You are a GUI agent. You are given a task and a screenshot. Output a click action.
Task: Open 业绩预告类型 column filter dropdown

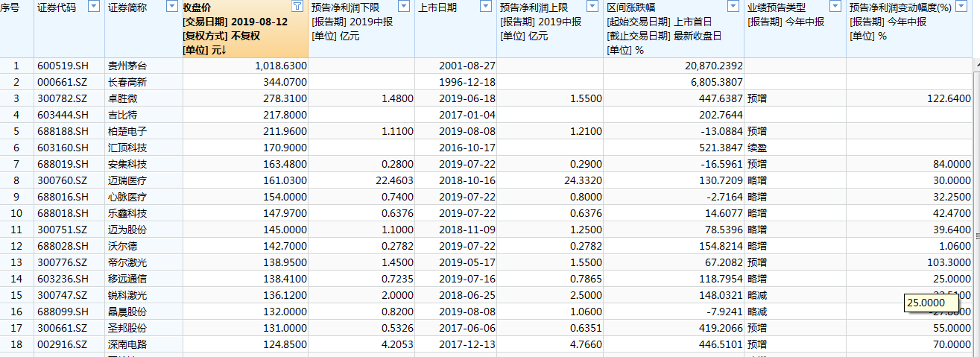[835, 6]
